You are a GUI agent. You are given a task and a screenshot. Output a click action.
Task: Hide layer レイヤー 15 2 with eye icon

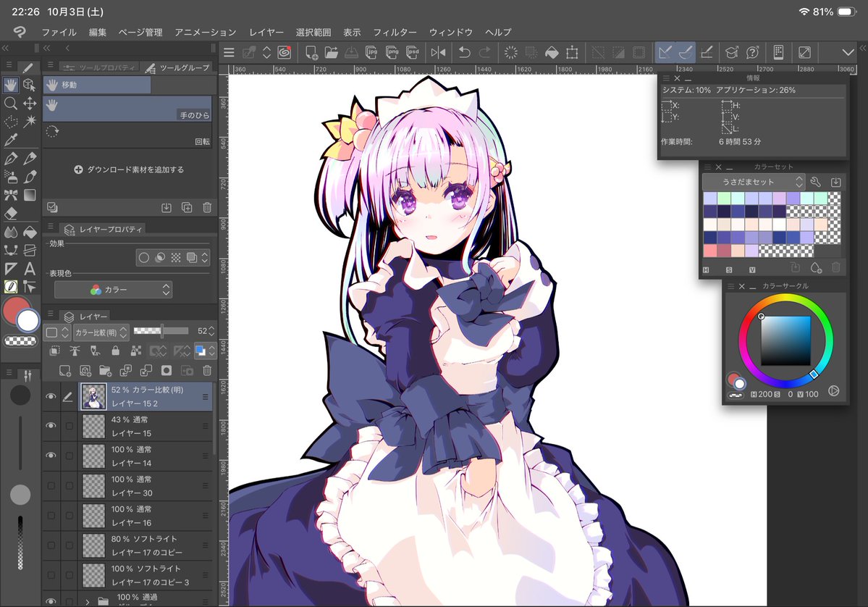pos(51,396)
